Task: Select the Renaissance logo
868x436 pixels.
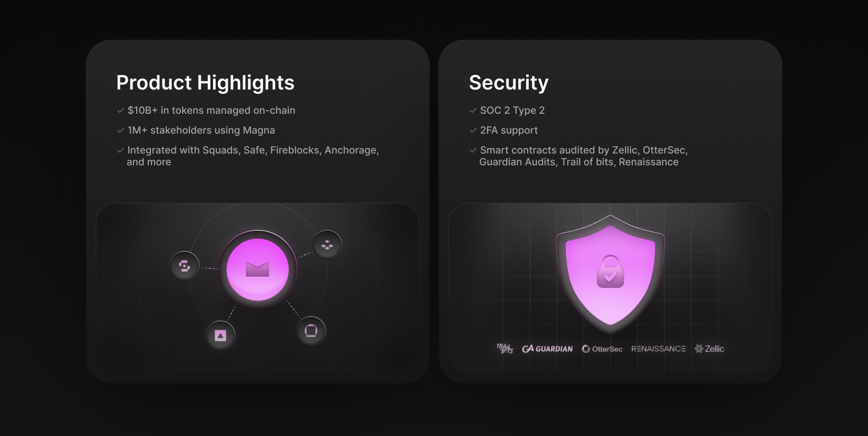Action: [658, 349]
